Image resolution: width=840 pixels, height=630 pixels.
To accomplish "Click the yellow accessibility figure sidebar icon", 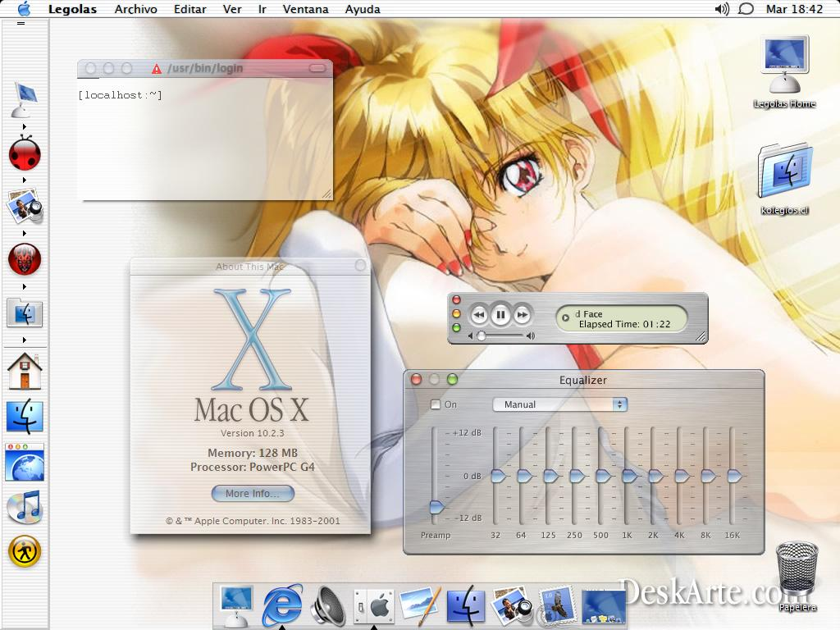I will [25, 552].
